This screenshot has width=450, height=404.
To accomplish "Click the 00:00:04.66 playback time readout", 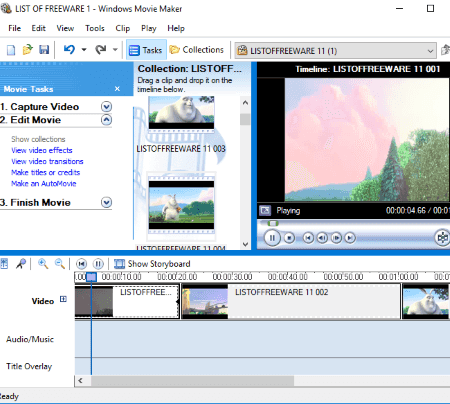I will click(406, 211).
